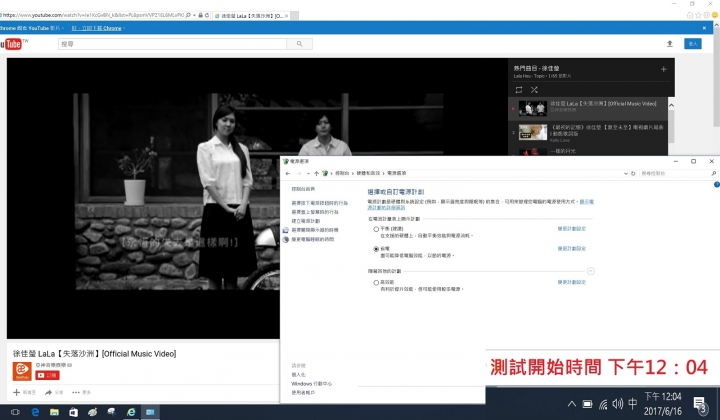Click Back arrow in Power Options window
Viewport: 720px width, 420px height.
point(287,174)
